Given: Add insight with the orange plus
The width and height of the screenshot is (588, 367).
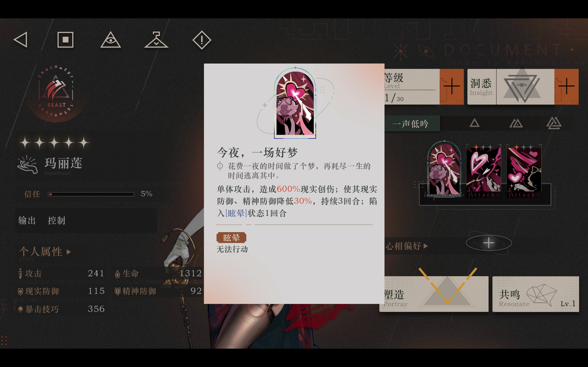Looking at the screenshot, I should (x=566, y=87).
